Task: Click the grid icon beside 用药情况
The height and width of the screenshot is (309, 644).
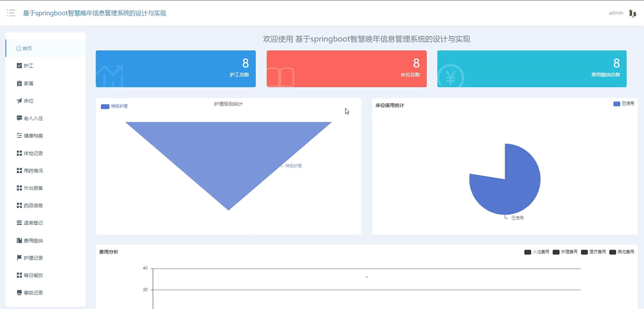Action: pos(19,170)
